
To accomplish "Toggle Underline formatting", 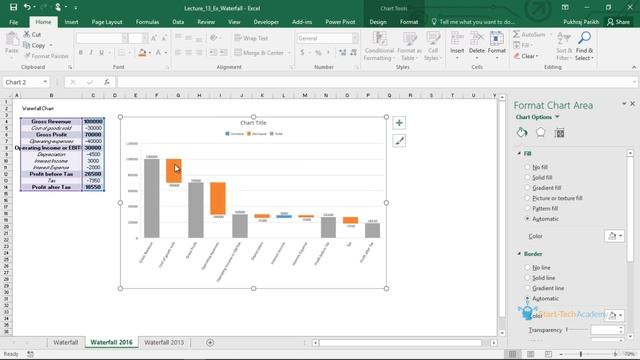I will coord(101,53).
